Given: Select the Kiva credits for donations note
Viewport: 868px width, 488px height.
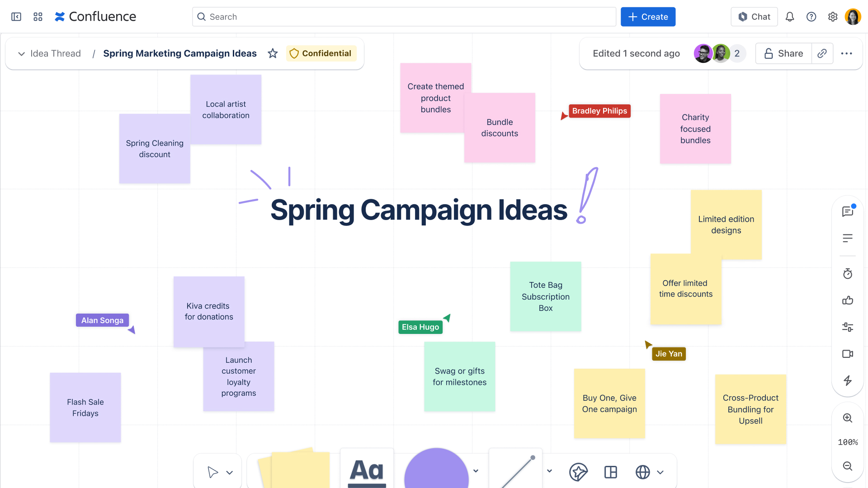Looking at the screenshot, I should (x=209, y=311).
